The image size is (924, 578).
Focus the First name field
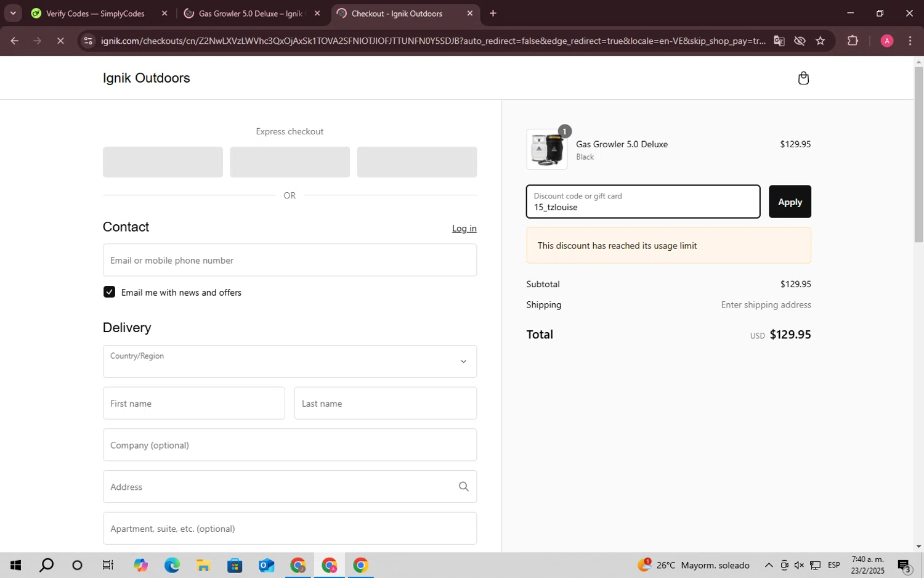click(194, 403)
